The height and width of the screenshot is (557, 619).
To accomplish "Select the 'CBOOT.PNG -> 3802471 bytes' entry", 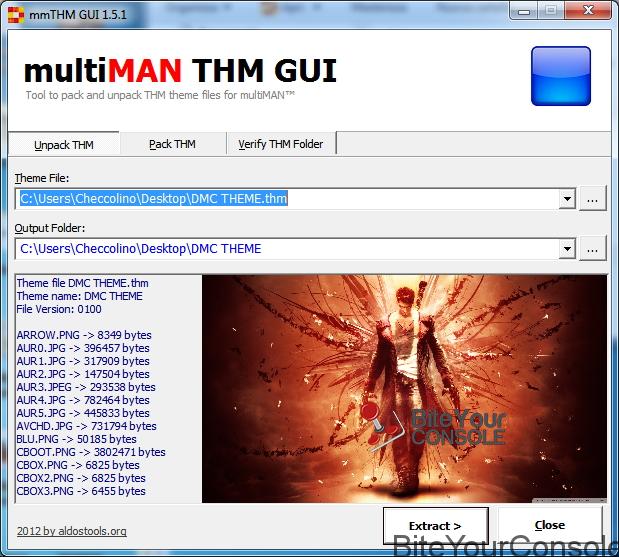I will click(x=91, y=452).
